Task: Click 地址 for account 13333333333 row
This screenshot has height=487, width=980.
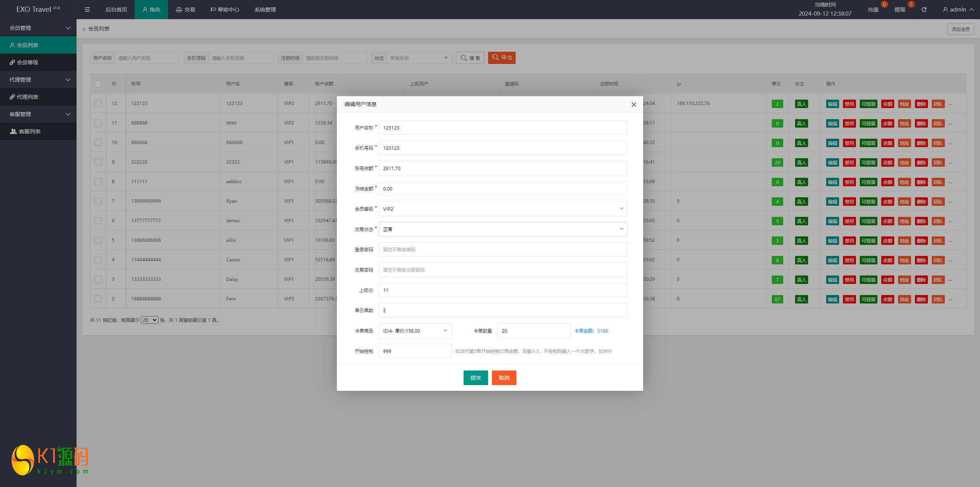Action: pyautogui.click(x=904, y=280)
